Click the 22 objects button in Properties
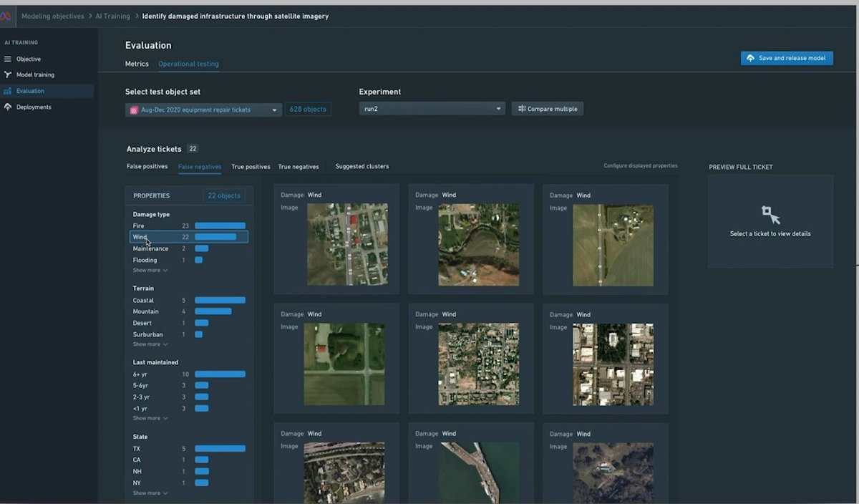Viewport: 859px width, 504px height. pos(223,195)
